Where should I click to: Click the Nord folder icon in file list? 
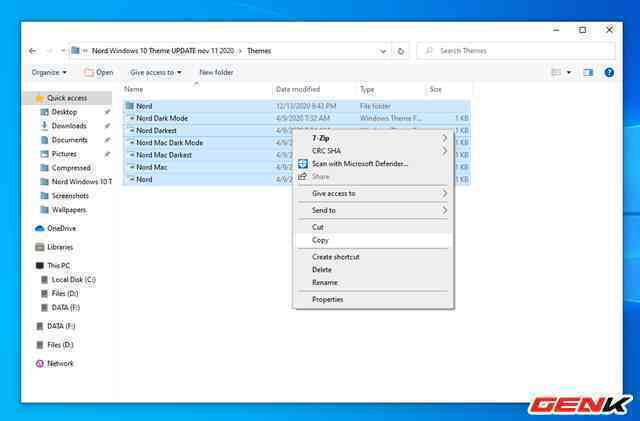click(130, 106)
